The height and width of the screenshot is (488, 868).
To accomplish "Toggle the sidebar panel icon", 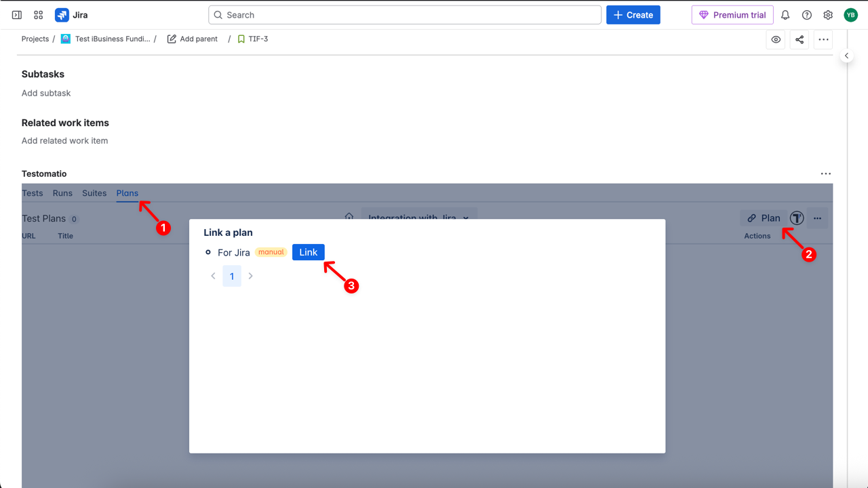I will coord(17,15).
